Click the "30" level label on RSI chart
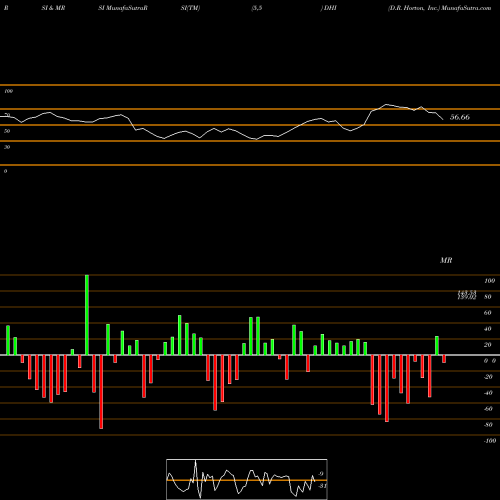 [x=7, y=147]
